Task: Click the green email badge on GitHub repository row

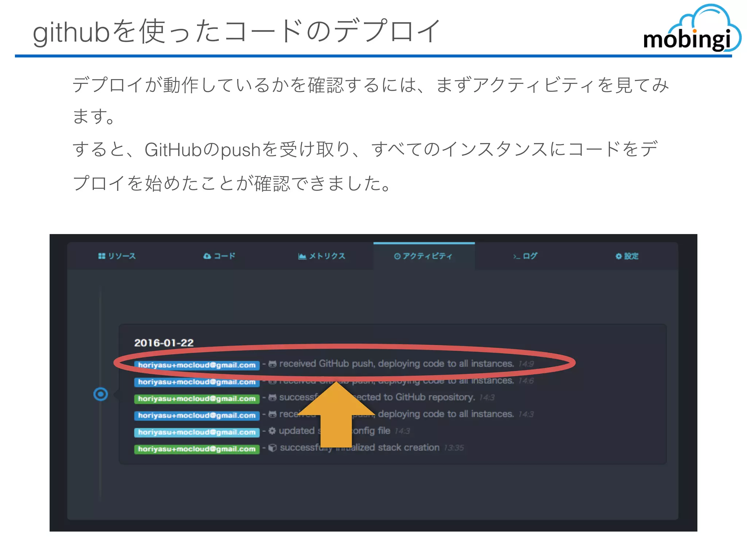Action: point(197,398)
